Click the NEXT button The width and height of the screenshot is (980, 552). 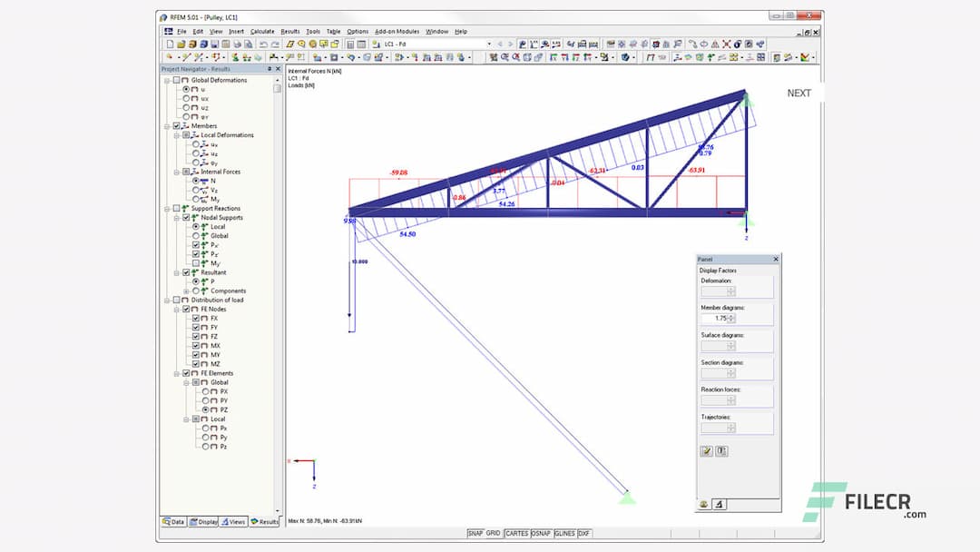point(799,93)
